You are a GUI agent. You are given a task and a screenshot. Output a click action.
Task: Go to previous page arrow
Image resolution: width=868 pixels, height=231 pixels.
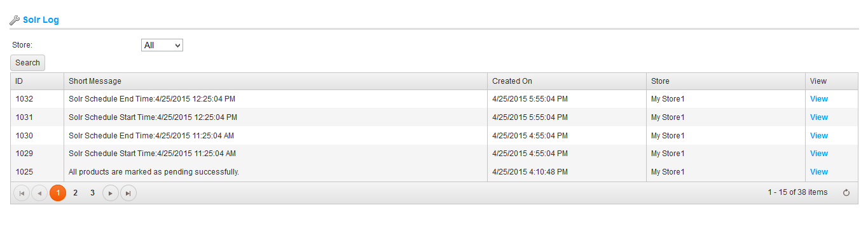point(39,193)
